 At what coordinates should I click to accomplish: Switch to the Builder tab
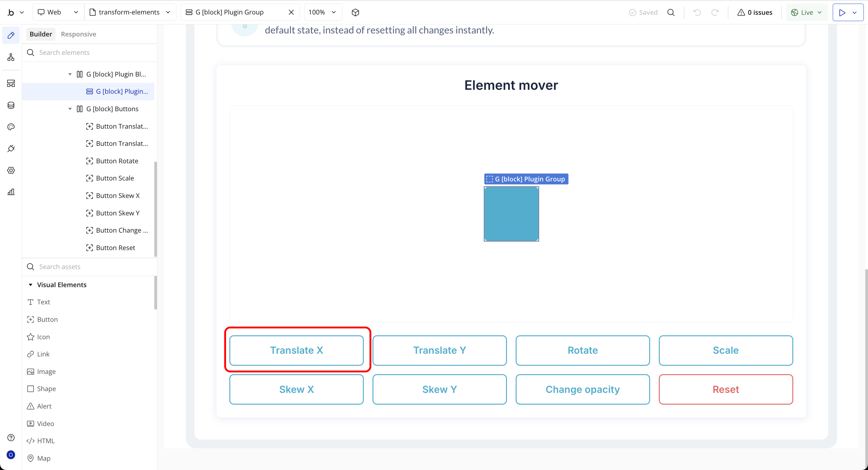(41, 34)
